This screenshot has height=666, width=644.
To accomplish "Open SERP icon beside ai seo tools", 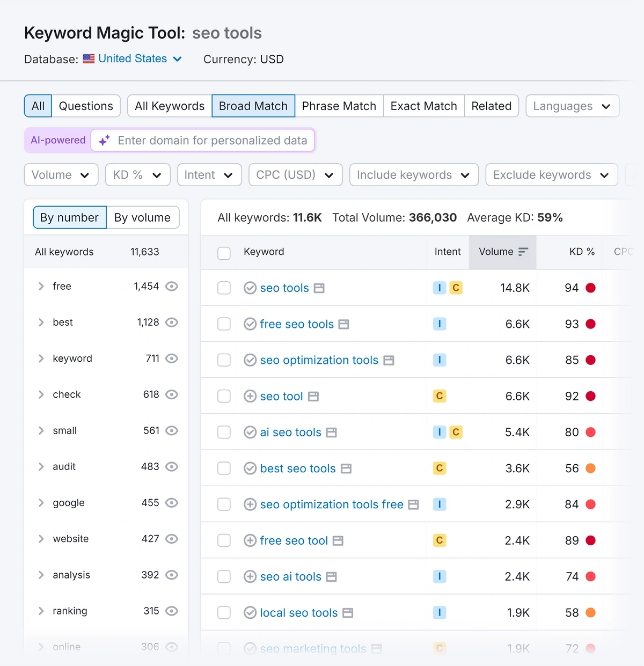I will (x=332, y=433).
